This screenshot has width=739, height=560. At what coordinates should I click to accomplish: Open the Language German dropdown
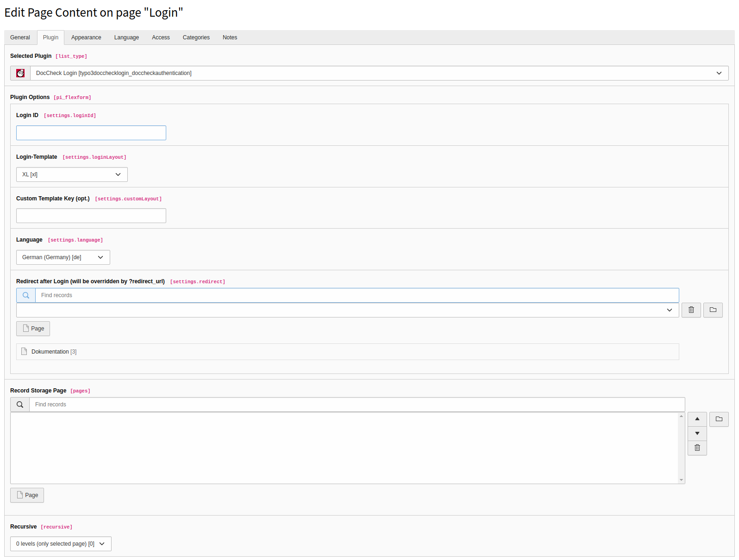pyautogui.click(x=63, y=257)
